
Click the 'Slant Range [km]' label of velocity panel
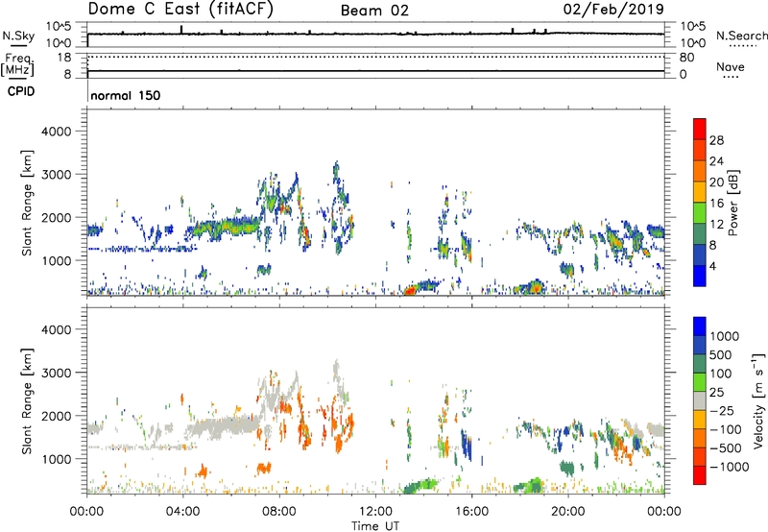[x=27, y=400]
